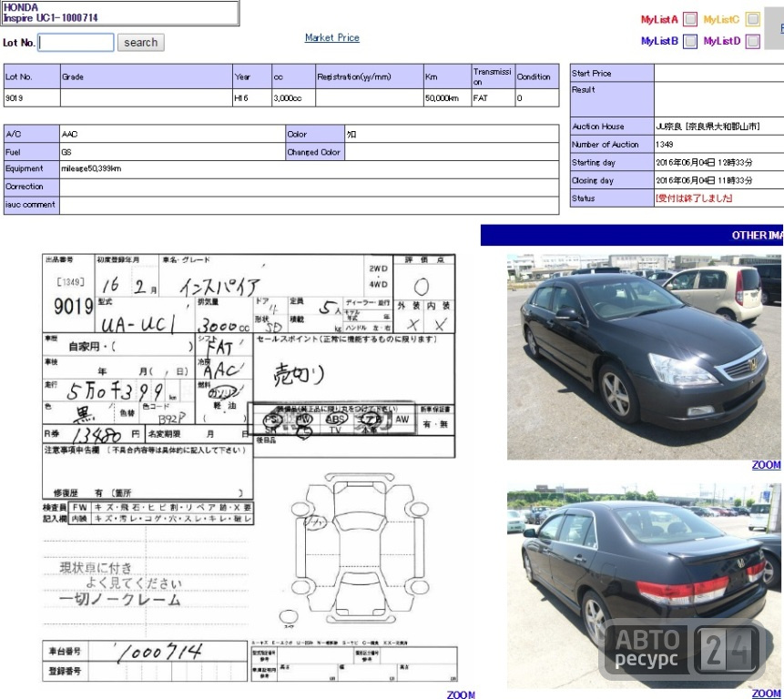The height and width of the screenshot is (699, 784).
Task: Click the Lot No. input field
Action: point(76,43)
